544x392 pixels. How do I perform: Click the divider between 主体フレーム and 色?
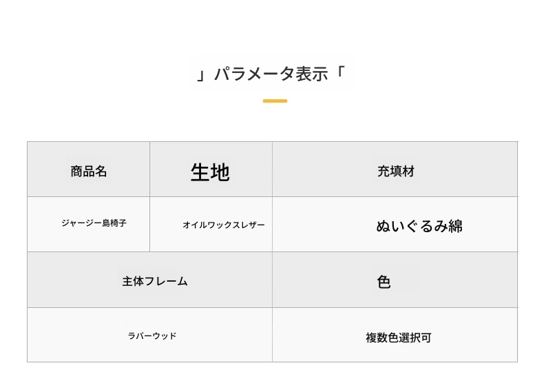point(272,280)
